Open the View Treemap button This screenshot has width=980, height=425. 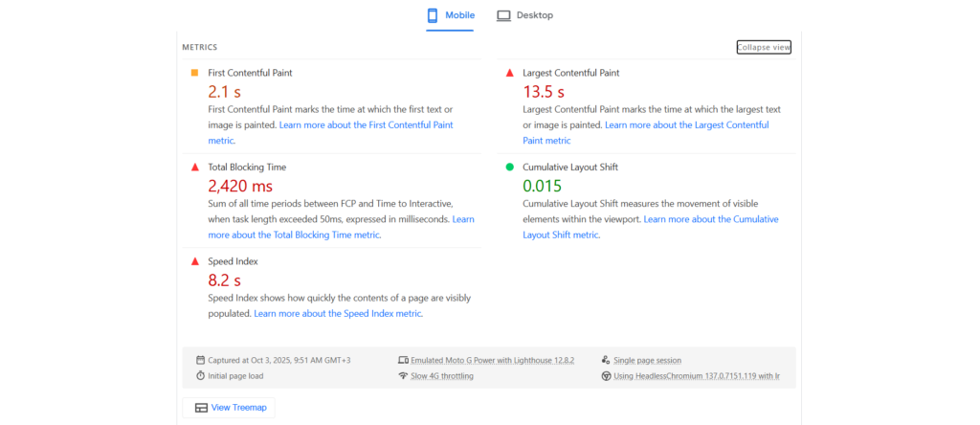point(229,408)
